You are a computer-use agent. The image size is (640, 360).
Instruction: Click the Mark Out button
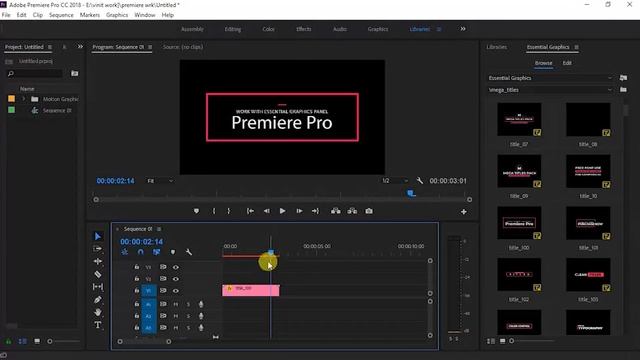click(229, 211)
